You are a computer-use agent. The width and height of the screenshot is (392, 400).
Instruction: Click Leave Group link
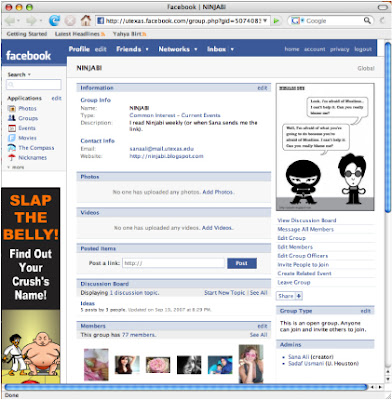(294, 282)
